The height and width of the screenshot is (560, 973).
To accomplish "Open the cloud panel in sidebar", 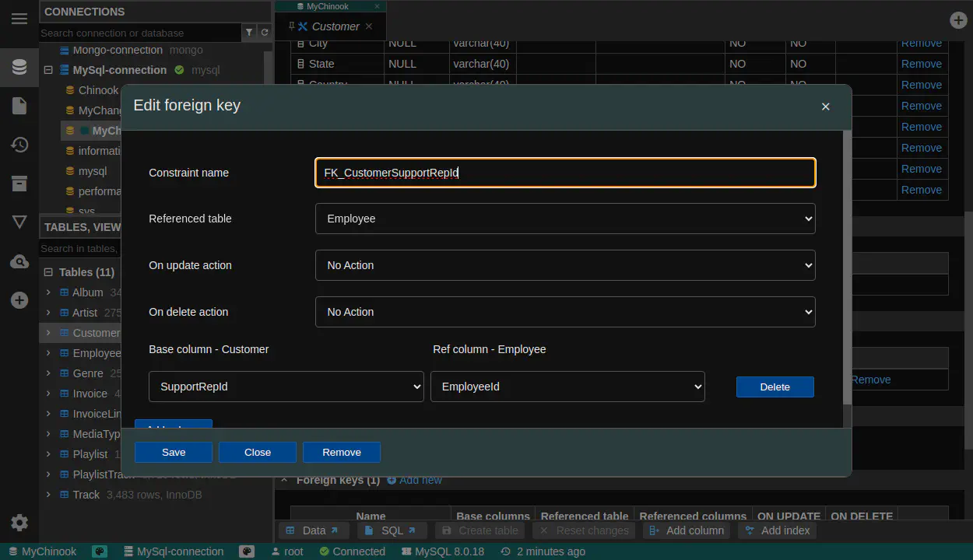I will [x=19, y=262].
